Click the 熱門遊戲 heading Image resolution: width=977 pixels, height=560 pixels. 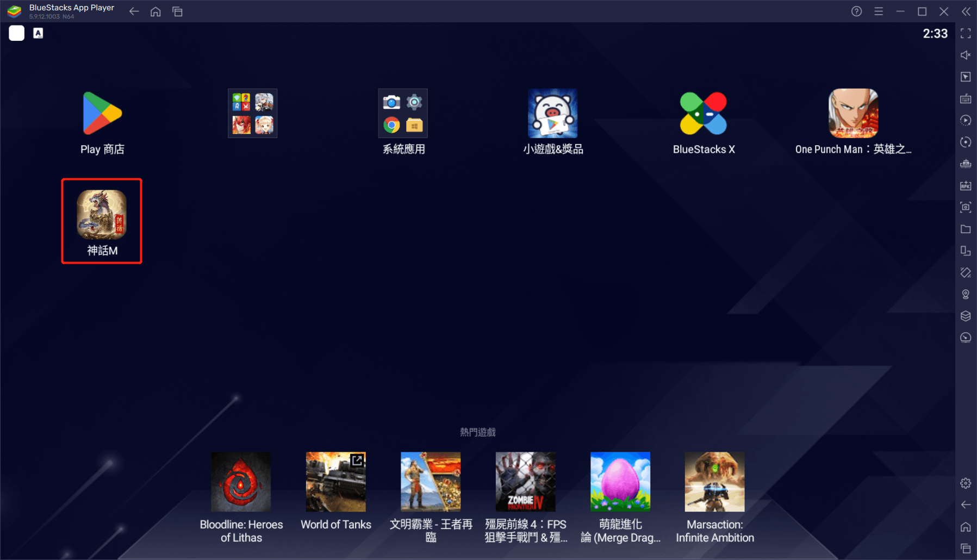[x=478, y=432]
